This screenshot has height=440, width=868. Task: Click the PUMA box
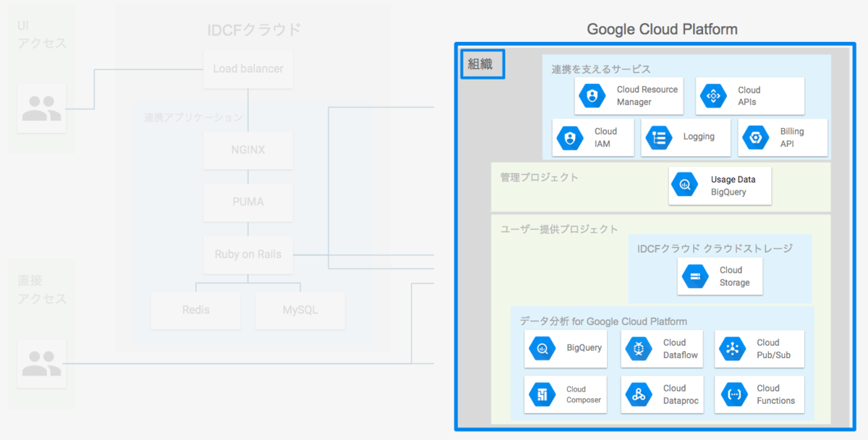tap(248, 202)
